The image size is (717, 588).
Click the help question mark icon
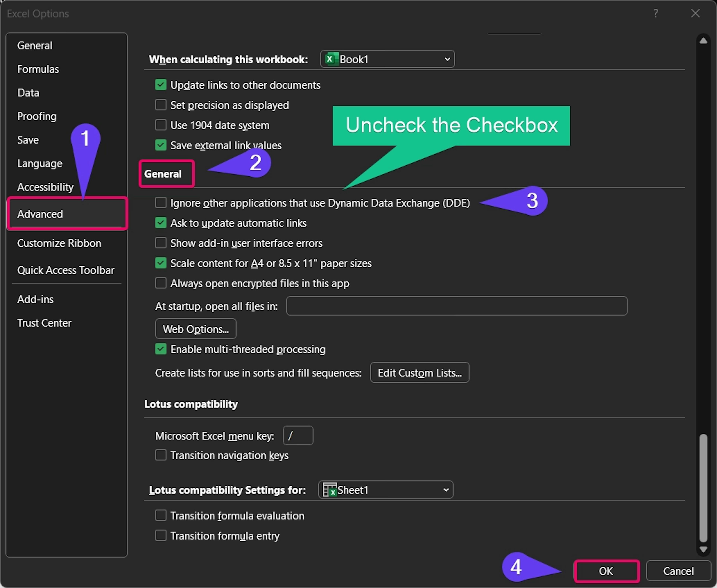pyautogui.click(x=656, y=14)
